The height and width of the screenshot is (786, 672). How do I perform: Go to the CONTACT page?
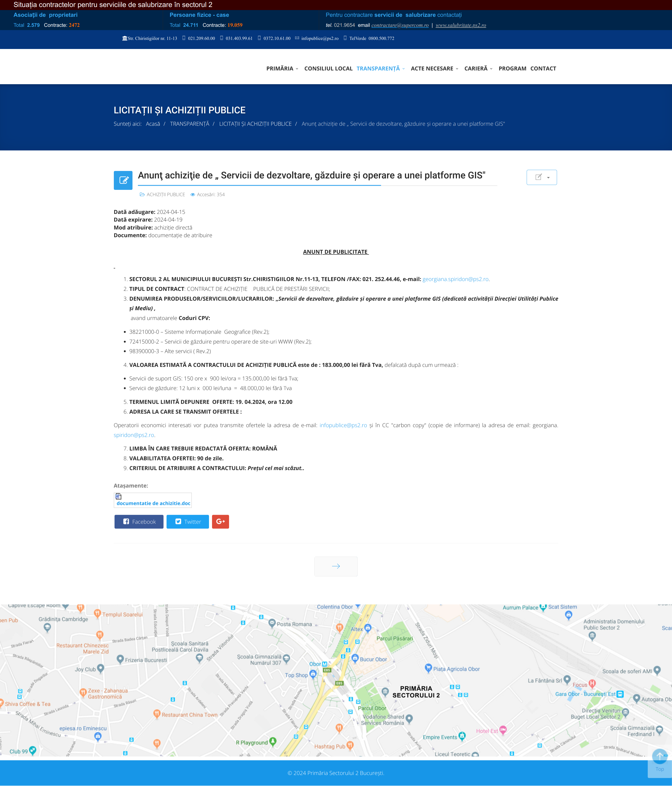(x=543, y=69)
